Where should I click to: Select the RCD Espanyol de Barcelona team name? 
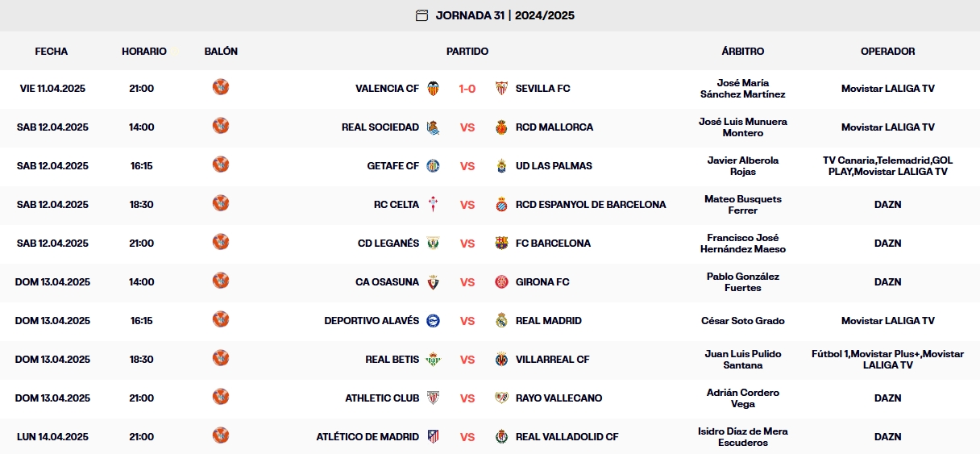point(591,204)
